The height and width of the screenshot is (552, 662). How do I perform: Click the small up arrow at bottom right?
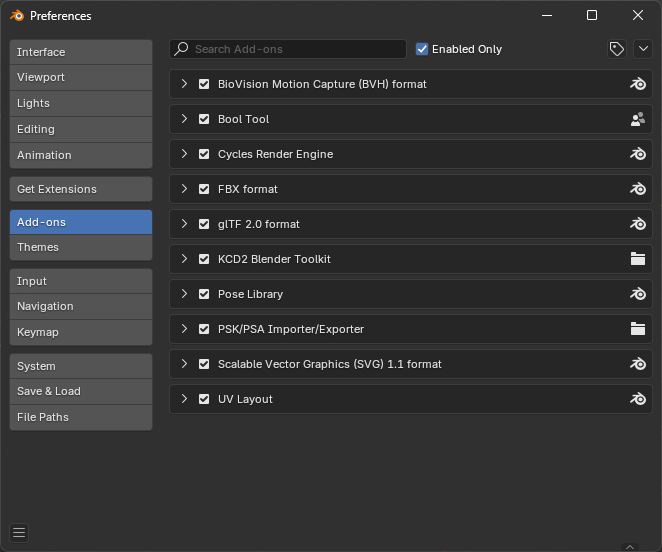(x=630, y=547)
